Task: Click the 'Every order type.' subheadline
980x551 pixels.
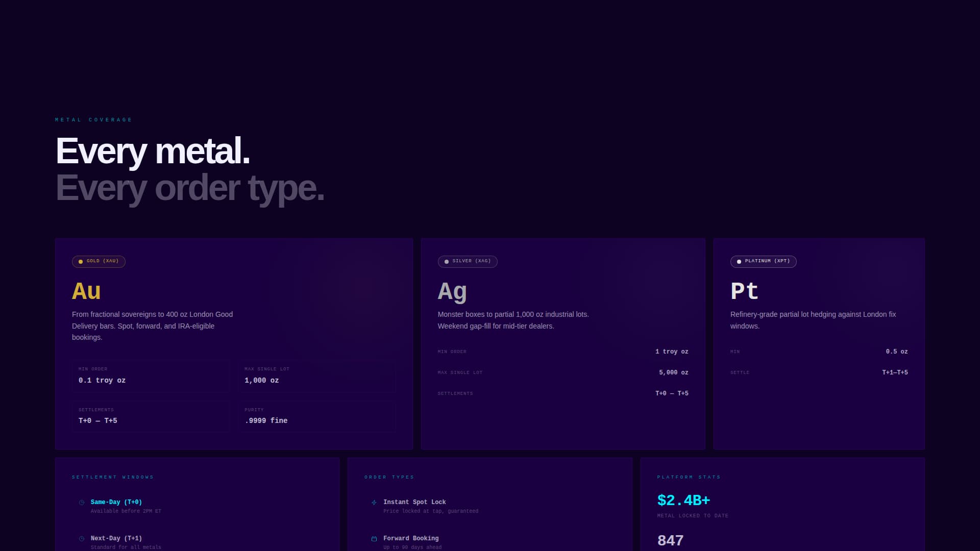Action: click(190, 188)
